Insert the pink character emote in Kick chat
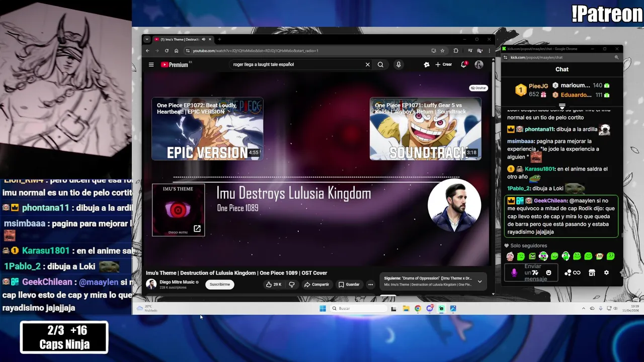The image size is (644, 362). pos(510,256)
